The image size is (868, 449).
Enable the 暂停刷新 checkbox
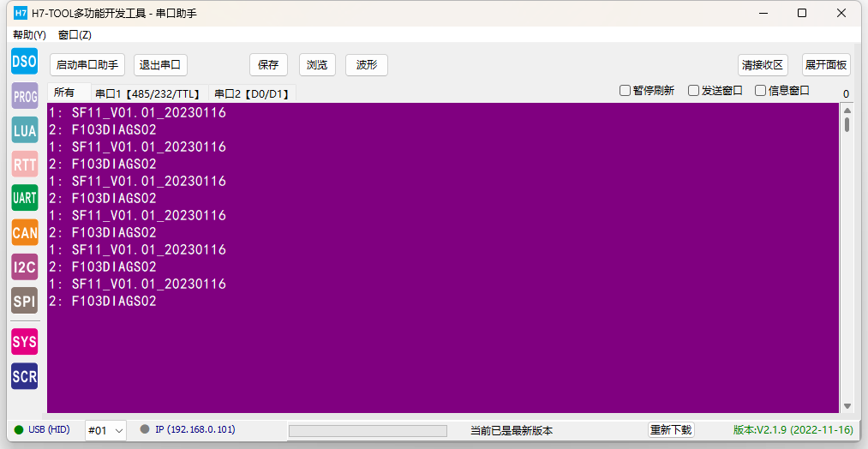[x=626, y=91]
